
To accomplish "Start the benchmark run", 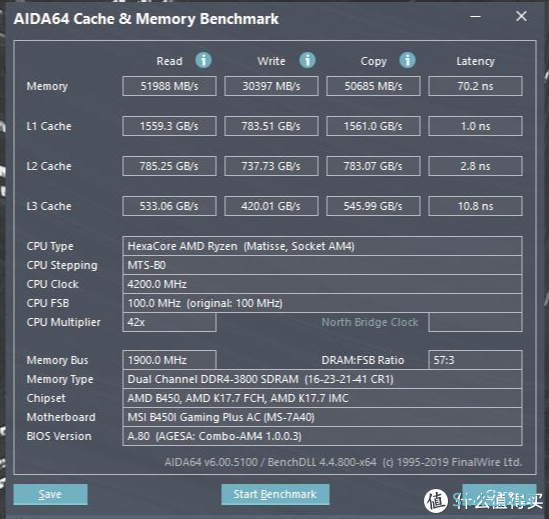I will click(x=275, y=494).
